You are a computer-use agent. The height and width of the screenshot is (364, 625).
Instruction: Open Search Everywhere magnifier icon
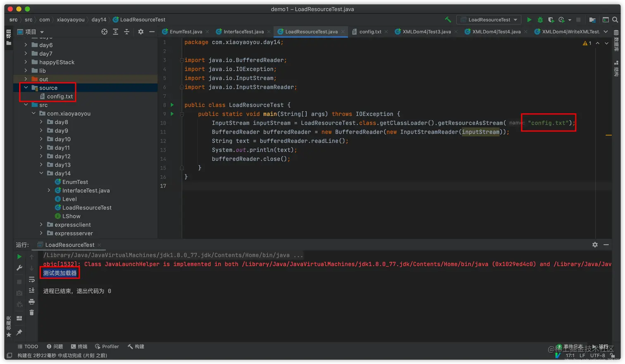[615, 20]
